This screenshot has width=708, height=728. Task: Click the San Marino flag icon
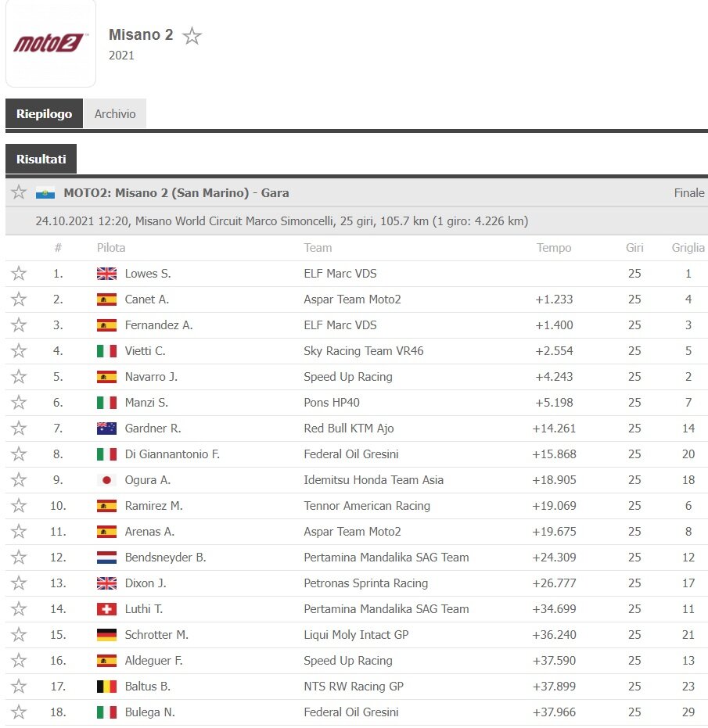tap(45, 192)
